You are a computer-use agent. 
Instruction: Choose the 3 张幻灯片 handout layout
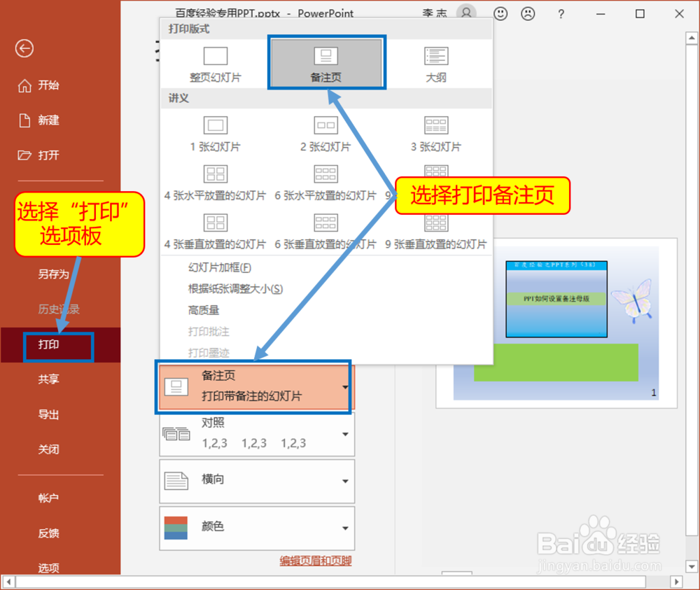pyautogui.click(x=436, y=132)
